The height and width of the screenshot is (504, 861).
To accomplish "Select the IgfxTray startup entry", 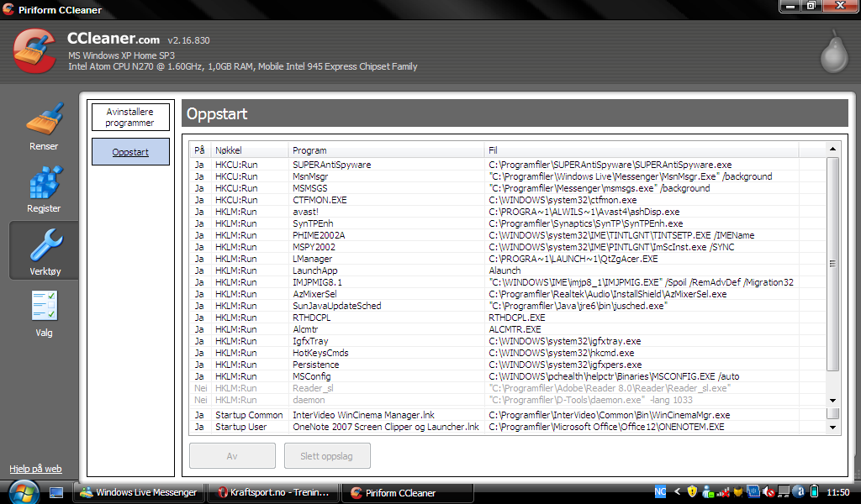I will coord(507,341).
